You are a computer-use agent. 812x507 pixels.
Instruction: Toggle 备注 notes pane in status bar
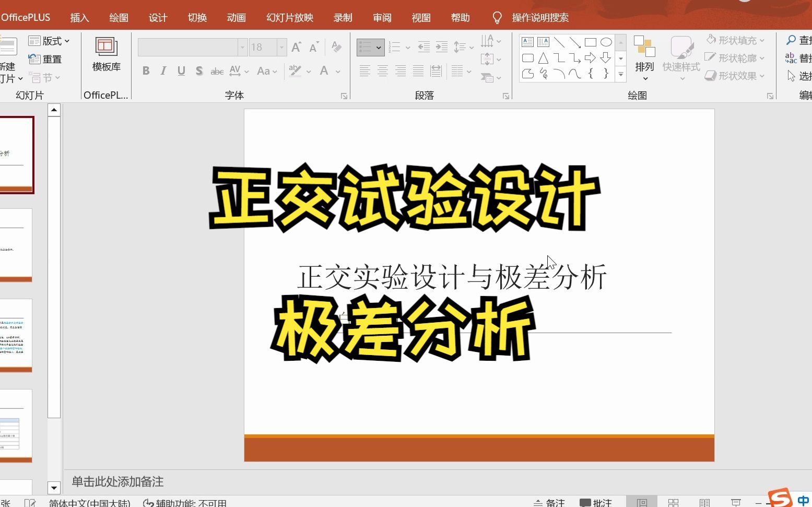click(x=549, y=503)
